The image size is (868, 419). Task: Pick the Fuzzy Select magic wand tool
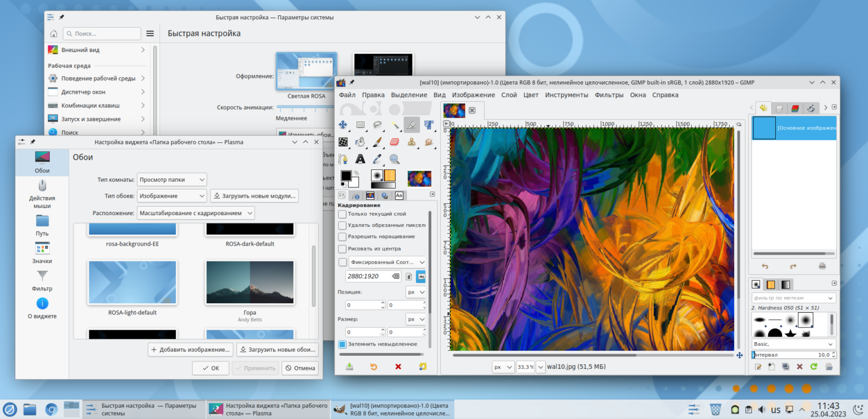click(395, 125)
